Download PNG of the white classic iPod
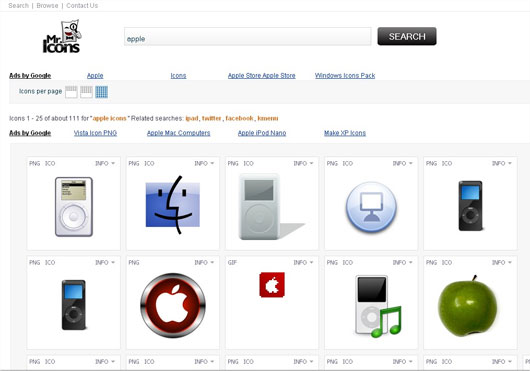Viewport: 530px width, 371px height. pyautogui.click(x=34, y=164)
